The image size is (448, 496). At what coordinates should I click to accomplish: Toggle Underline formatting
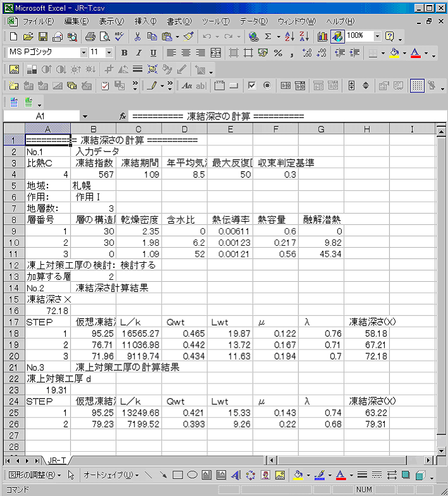pos(154,53)
